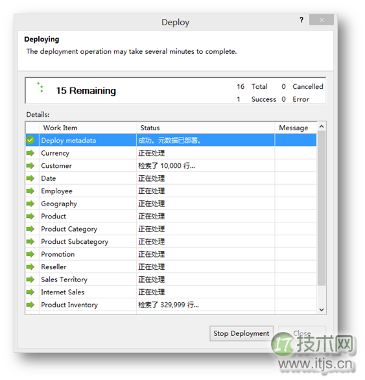Click the disabled Close button
This screenshot has height=380, width=365.
(x=302, y=333)
